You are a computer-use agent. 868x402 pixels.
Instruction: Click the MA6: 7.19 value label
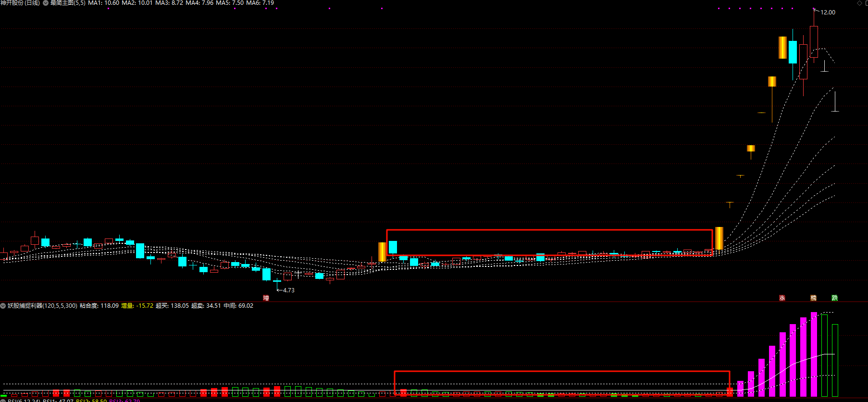260,3
